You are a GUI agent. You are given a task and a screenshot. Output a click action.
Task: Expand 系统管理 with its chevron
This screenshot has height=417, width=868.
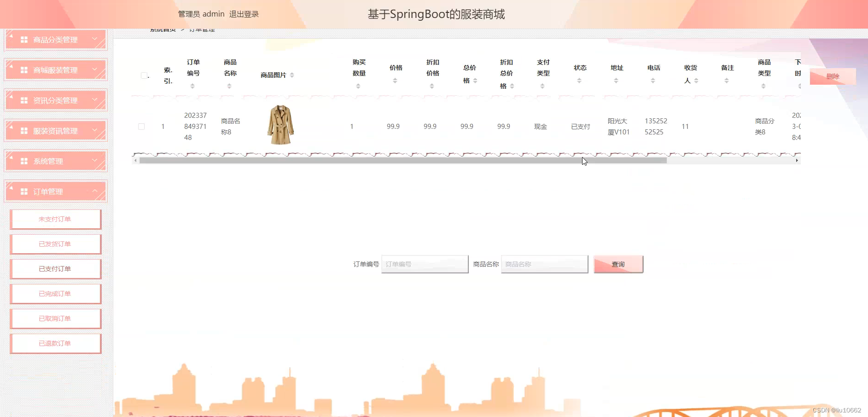click(95, 160)
